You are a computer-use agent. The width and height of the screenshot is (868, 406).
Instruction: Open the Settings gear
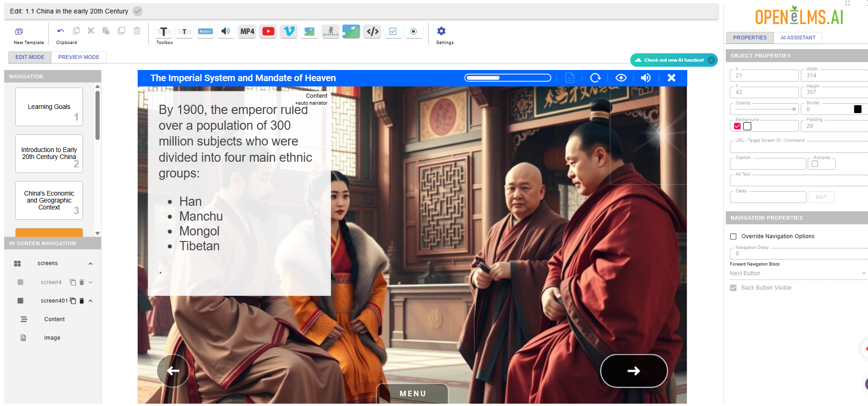point(442,31)
